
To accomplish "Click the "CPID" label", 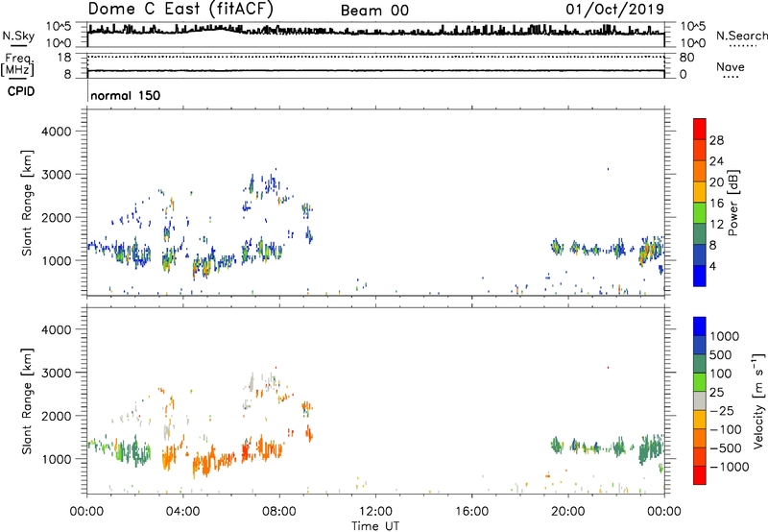I will click(21, 91).
